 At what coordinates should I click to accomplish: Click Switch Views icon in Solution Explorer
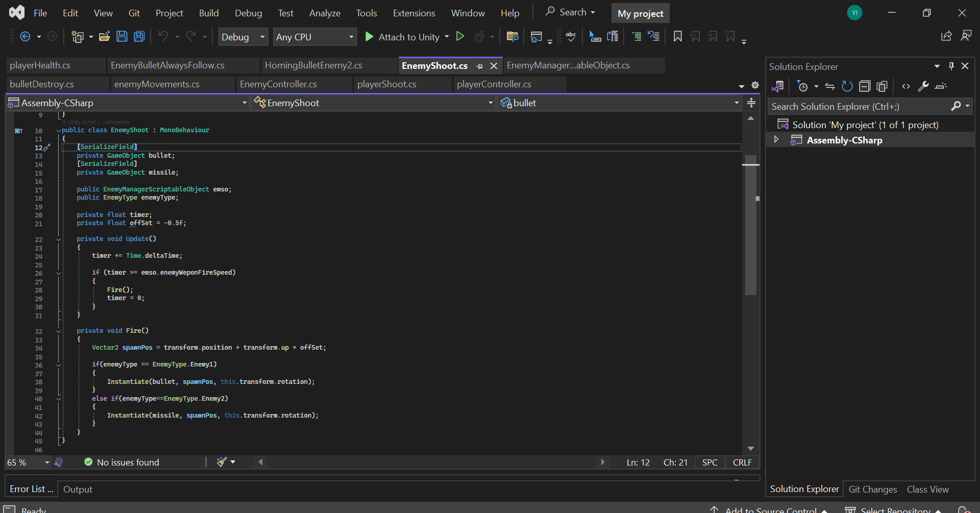[777, 86]
